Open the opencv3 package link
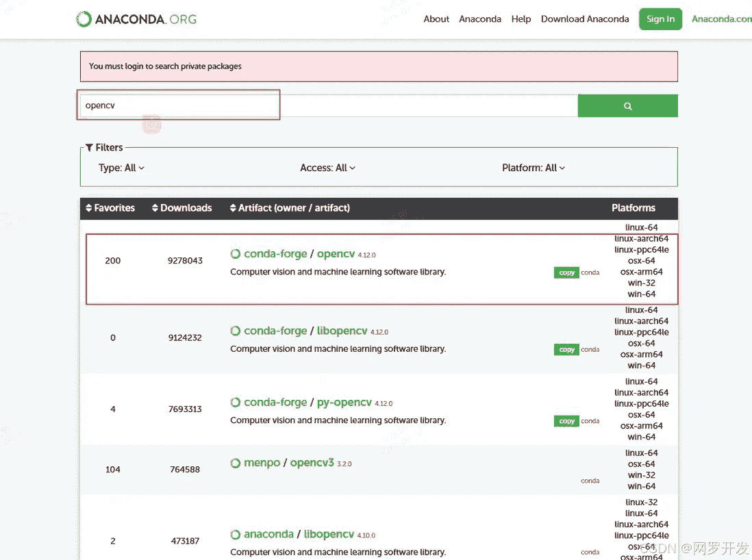This screenshot has height=560, width=752. pos(312,463)
